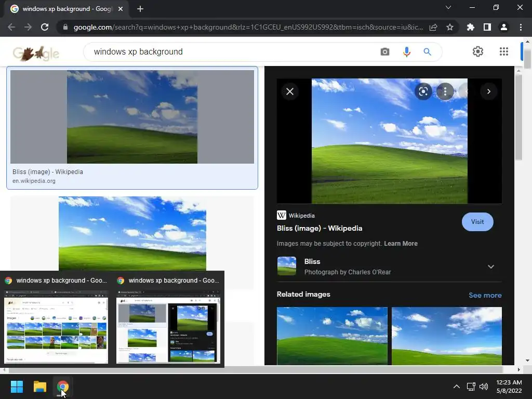The image size is (532, 399).
Task: Close the windows xp background tab
Action: coord(121,9)
